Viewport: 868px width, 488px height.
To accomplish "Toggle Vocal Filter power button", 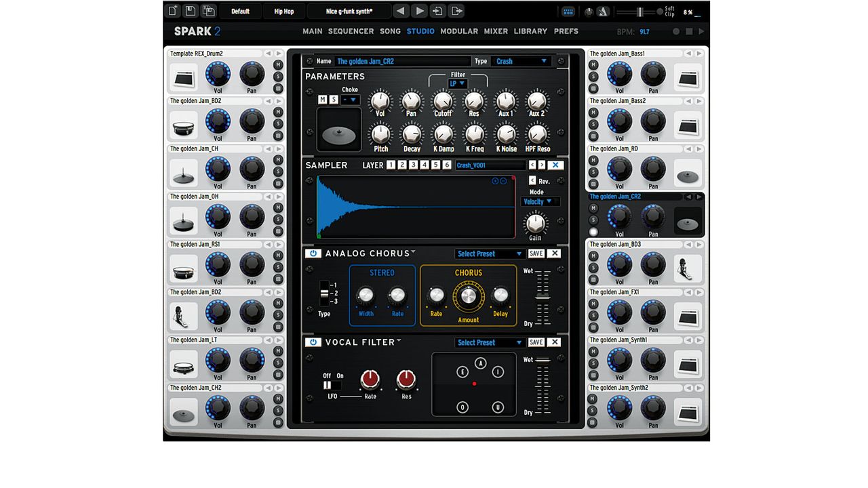I will click(313, 342).
